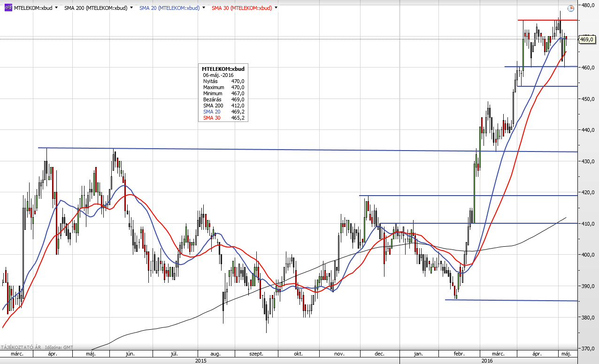Click the 469,0 current price tag on axis
This screenshot has width=599, height=364.
click(x=587, y=39)
